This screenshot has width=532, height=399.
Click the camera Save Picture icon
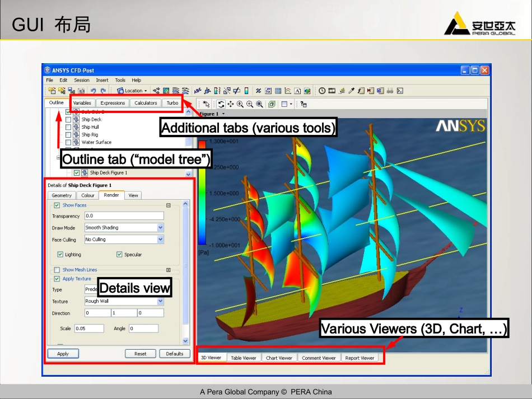coord(81,91)
